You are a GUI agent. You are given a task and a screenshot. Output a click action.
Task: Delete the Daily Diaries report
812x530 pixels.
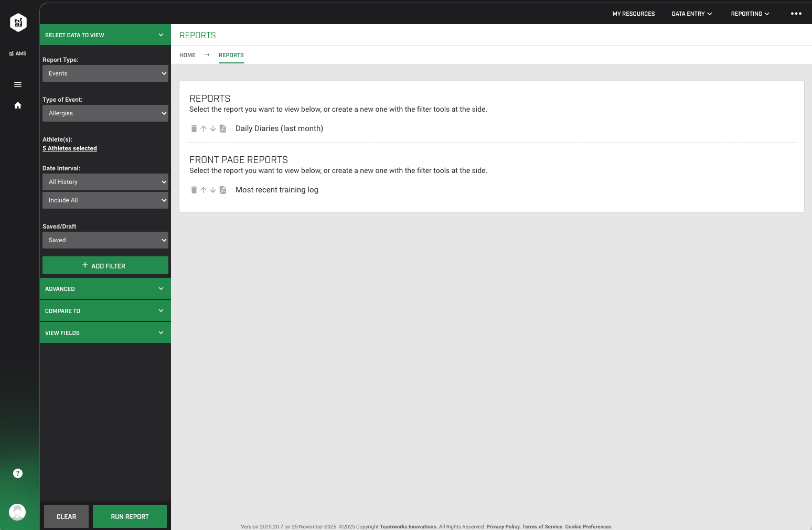tap(194, 128)
